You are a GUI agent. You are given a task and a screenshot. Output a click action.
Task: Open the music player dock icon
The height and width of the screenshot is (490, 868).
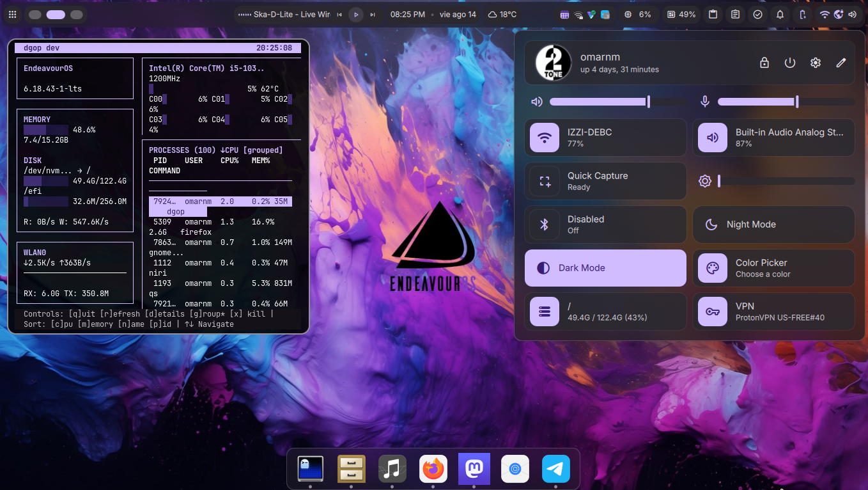pyautogui.click(x=392, y=469)
